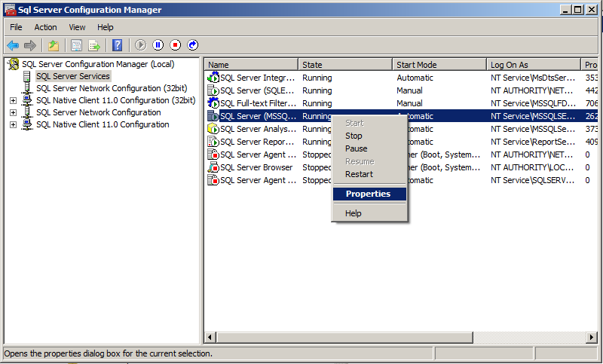Click the Pause Service toolbar icon
603x364 pixels.
[x=158, y=45]
